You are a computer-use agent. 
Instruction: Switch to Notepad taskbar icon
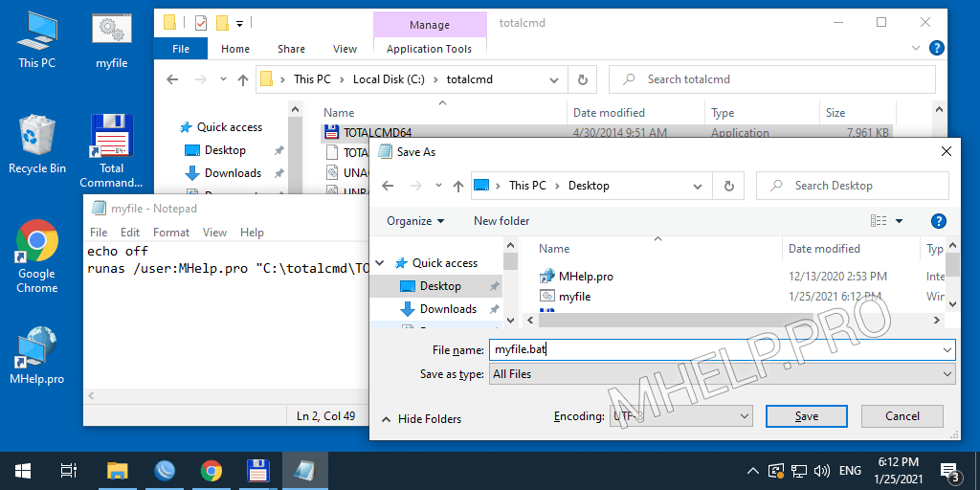pyautogui.click(x=305, y=471)
